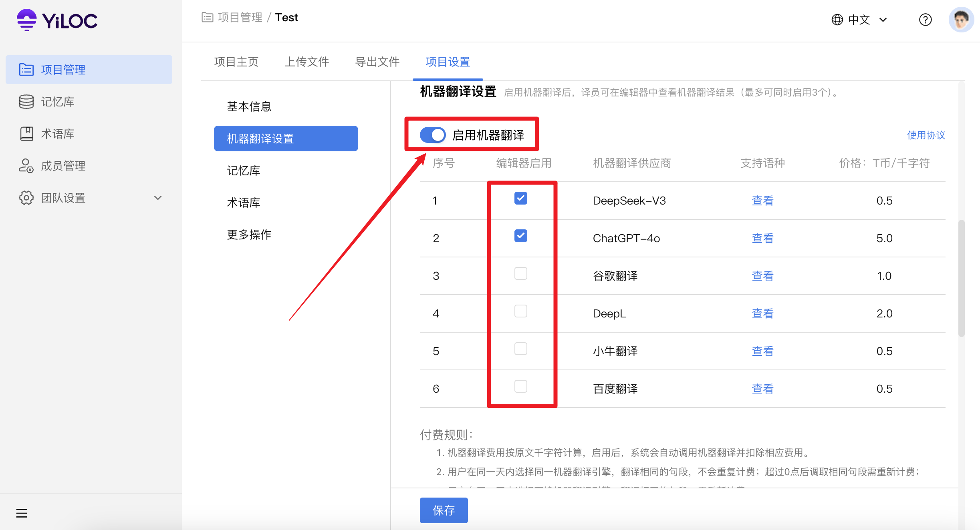View supported languages for 百度翻译
Image resolution: width=980 pixels, height=530 pixels.
coord(762,389)
